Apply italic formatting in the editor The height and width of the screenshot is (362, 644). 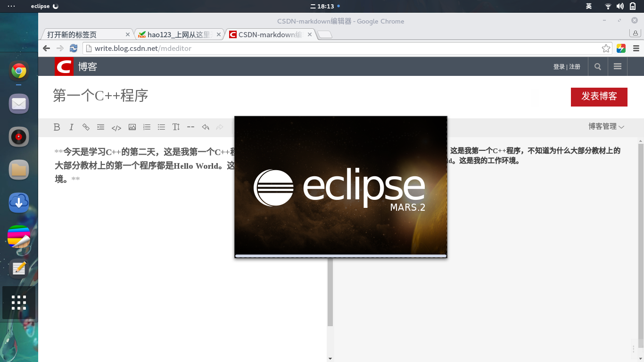tap(71, 127)
